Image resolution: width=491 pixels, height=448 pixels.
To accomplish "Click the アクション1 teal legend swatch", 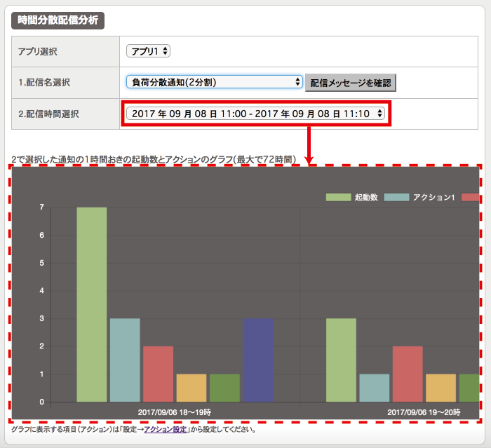I will coord(396,197).
